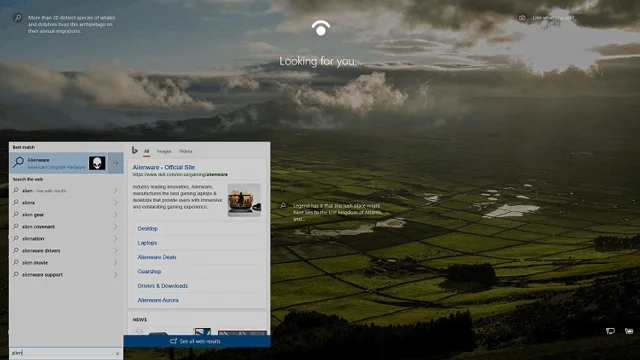Screen dimensions: 640x360
Task: Switch to the Images results tab
Action: [x=164, y=151]
